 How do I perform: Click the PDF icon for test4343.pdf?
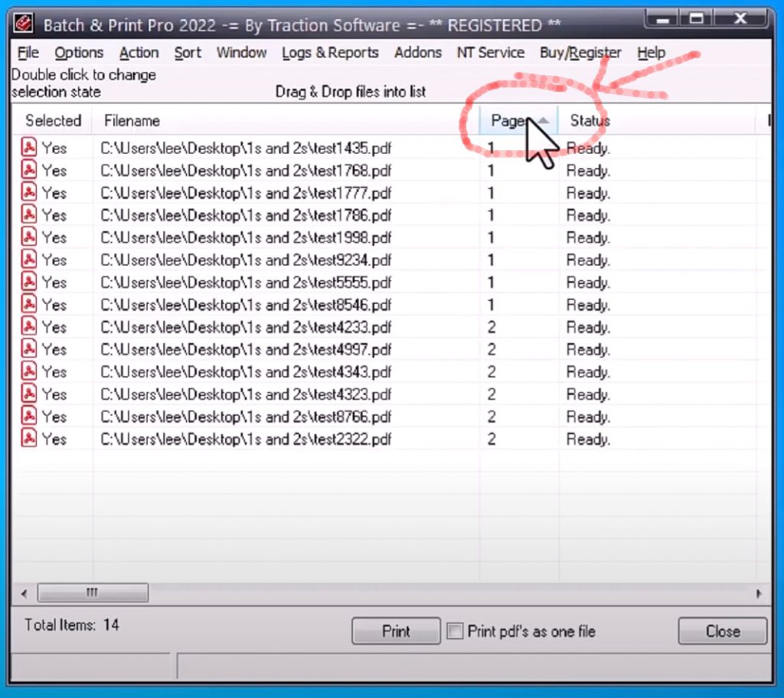tap(28, 372)
